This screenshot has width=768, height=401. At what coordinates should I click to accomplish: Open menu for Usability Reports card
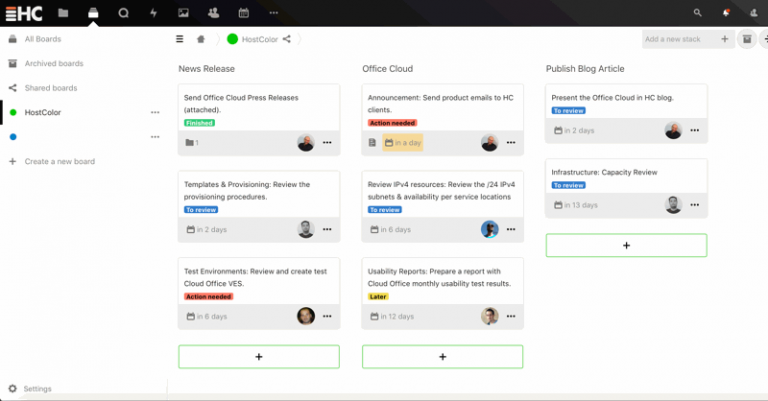coord(511,316)
